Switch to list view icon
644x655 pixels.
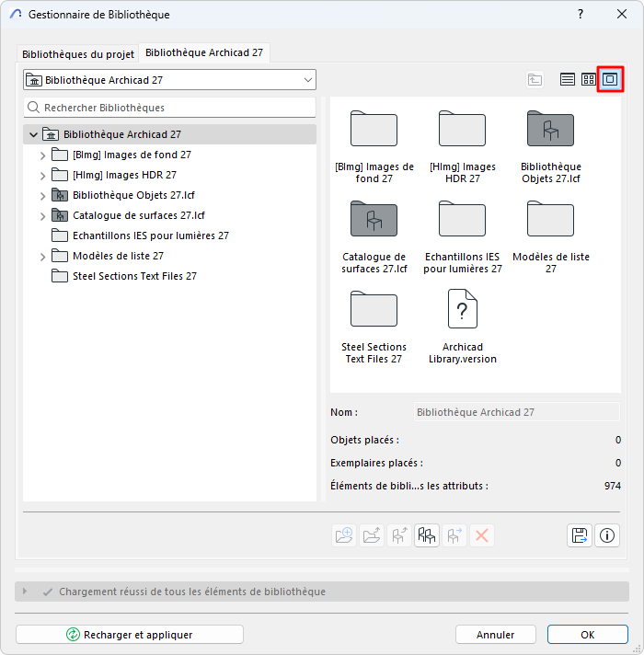pos(567,79)
